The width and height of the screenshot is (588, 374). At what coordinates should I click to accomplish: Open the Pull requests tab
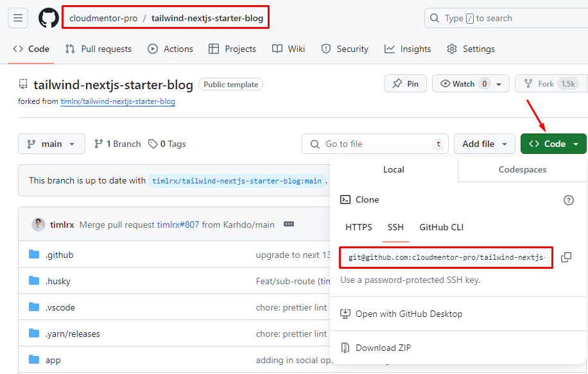tap(98, 49)
